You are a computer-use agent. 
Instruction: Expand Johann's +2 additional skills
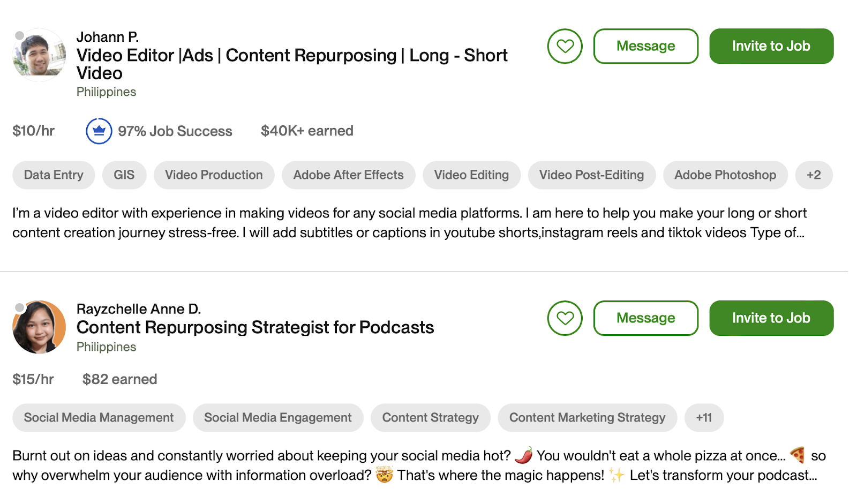coord(814,175)
